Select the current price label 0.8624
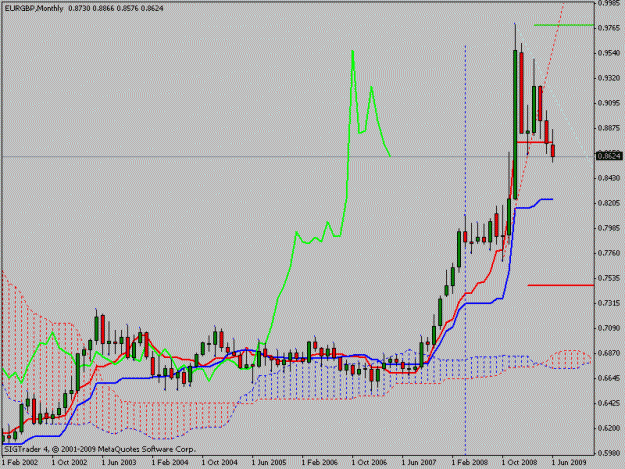Image resolution: width=625 pixels, height=469 pixels. [609, 156]
